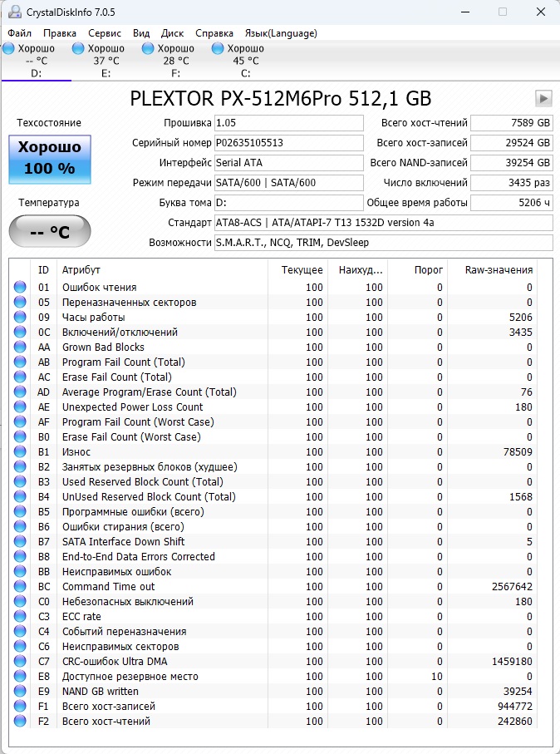Click the Raw-значения column header
This screenshot has height=754, width=560.
pos(493,270)
